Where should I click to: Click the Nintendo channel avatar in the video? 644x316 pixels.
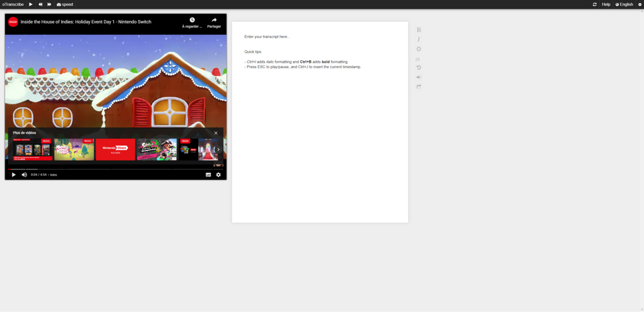(x=13, y=22)
